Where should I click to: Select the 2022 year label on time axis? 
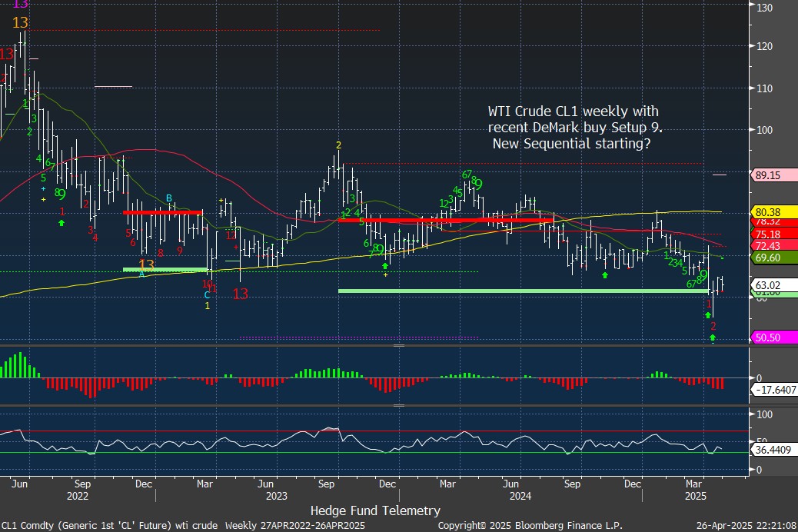[78, 496]
